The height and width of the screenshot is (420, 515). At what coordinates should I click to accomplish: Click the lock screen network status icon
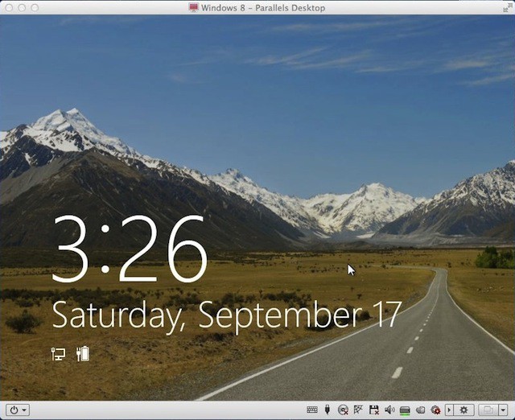59,354
